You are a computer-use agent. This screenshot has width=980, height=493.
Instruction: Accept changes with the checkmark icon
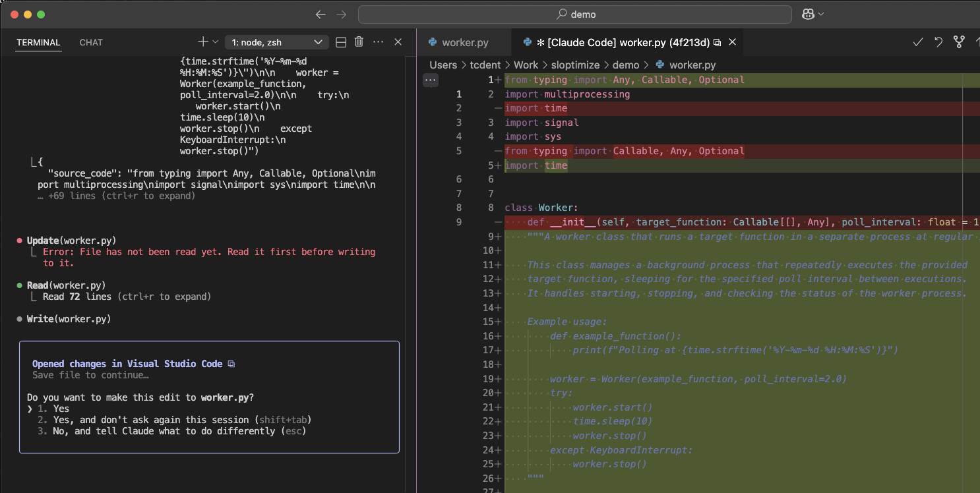917,42
